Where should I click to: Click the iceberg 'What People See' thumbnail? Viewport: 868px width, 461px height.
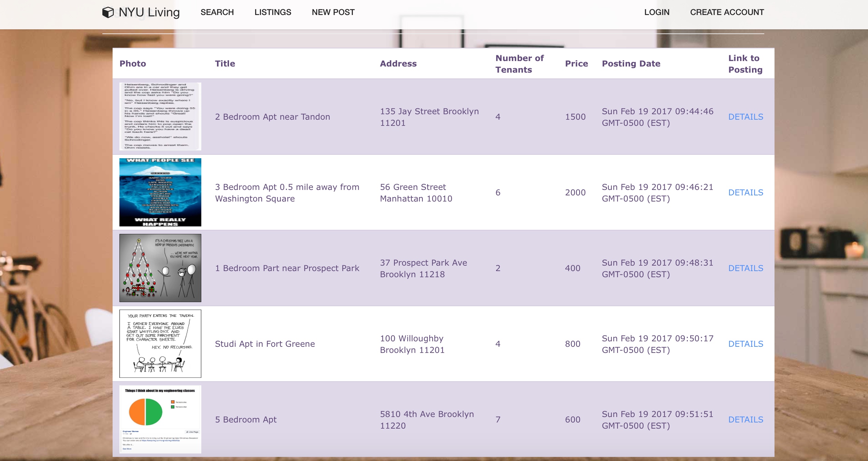click(x=160, y=192)
